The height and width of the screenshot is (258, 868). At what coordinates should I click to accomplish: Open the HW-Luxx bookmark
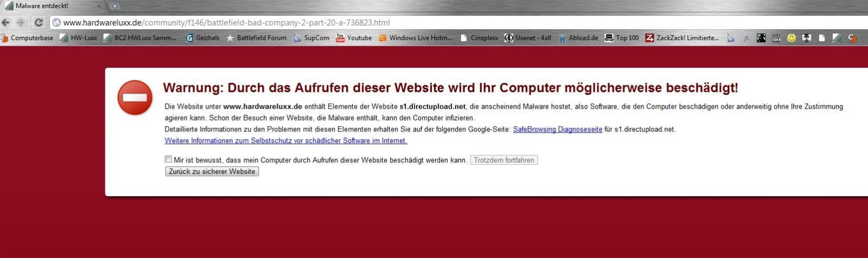click(x=79, y=38)
